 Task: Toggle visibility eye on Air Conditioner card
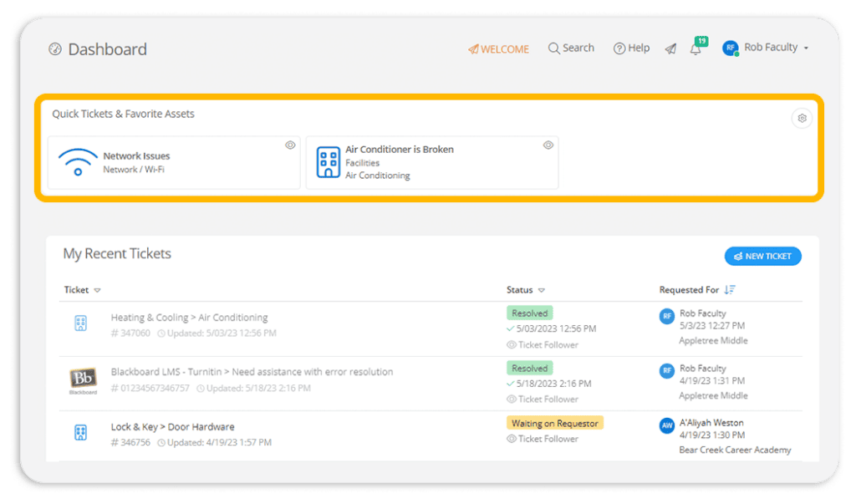tap(548, 145)
